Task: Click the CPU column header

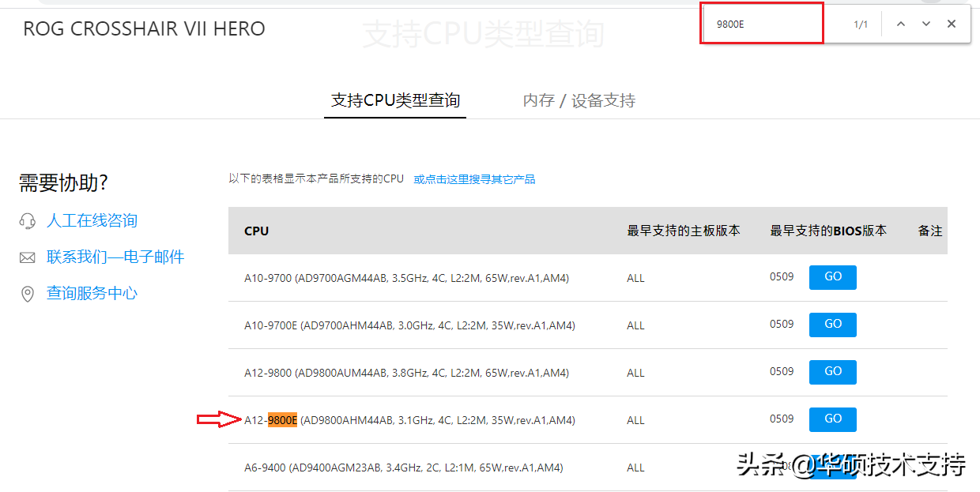Action: pyautogui.click(x=256, y=231)
